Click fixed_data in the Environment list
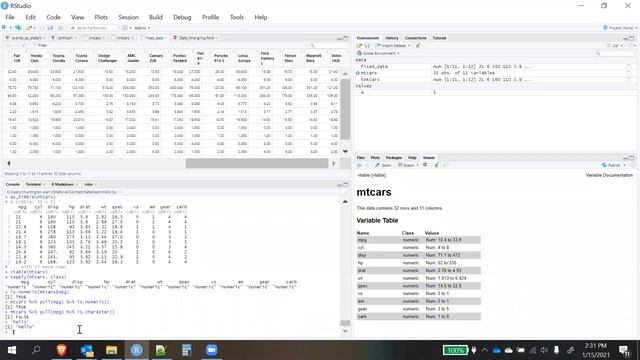640x360 pixels. [x=374, y=66]
